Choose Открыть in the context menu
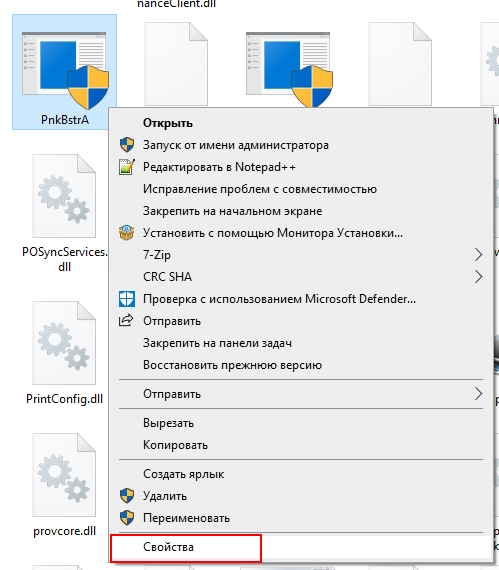Viewport: 499px width, 570px height. tap(168, 123)
